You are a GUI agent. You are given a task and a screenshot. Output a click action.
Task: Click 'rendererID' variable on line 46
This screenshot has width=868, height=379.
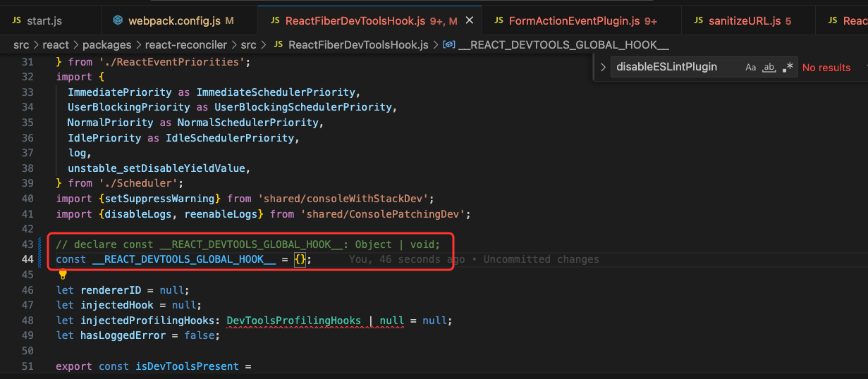111,290
